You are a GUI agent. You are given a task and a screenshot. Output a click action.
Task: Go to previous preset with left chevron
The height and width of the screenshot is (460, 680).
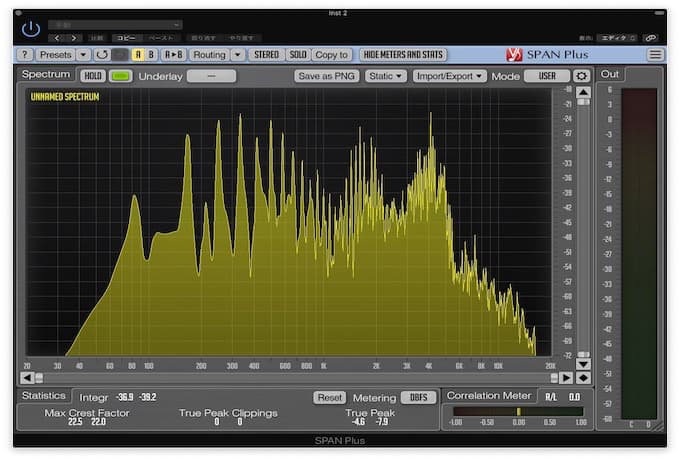point(57,38)
